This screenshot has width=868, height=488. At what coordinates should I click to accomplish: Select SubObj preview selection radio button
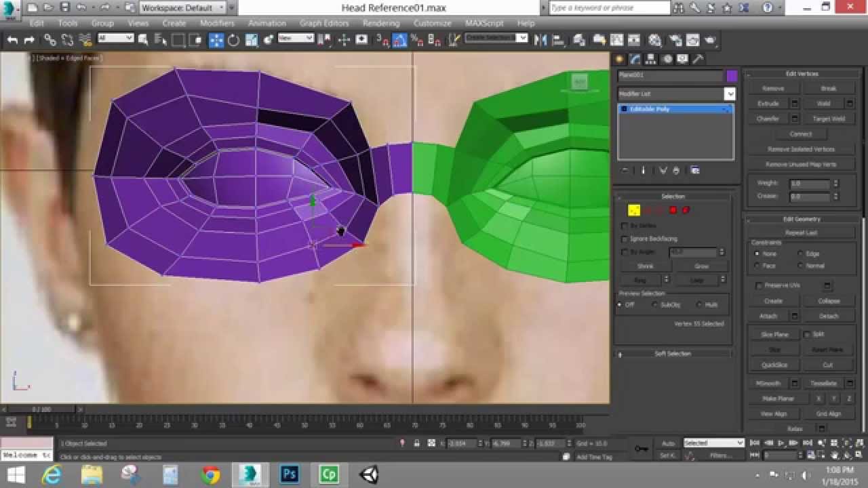point(655,305)
